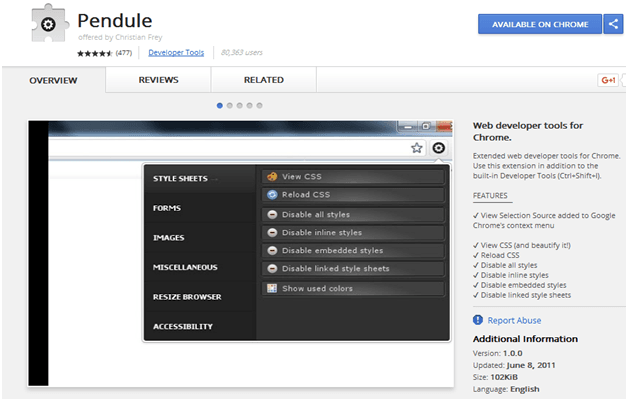Click the bookmark star in address bar
Viewport: 628px width, 401px height.
tap(417, 148)
